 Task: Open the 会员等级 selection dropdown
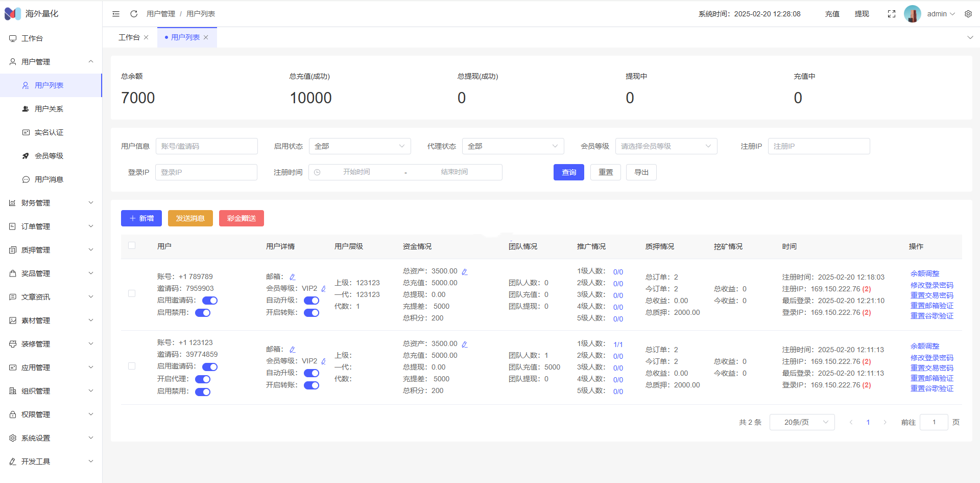pyautogui.click(x=665, y=146)
